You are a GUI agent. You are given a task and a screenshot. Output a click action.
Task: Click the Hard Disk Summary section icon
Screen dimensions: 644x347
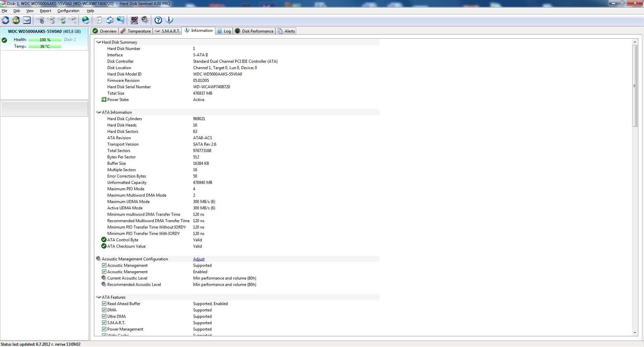tap(99, 42)
